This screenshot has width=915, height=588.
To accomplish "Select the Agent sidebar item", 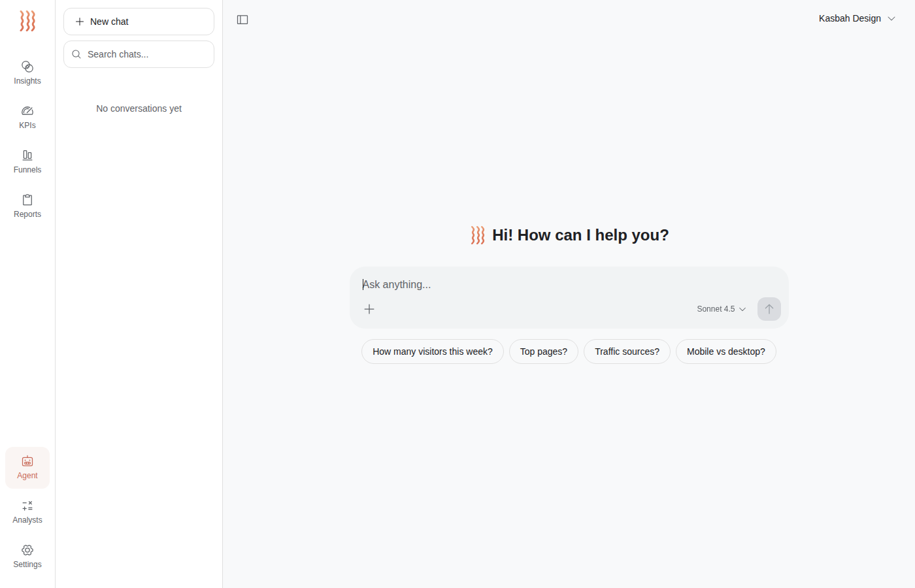I will [x=27, y=468].
